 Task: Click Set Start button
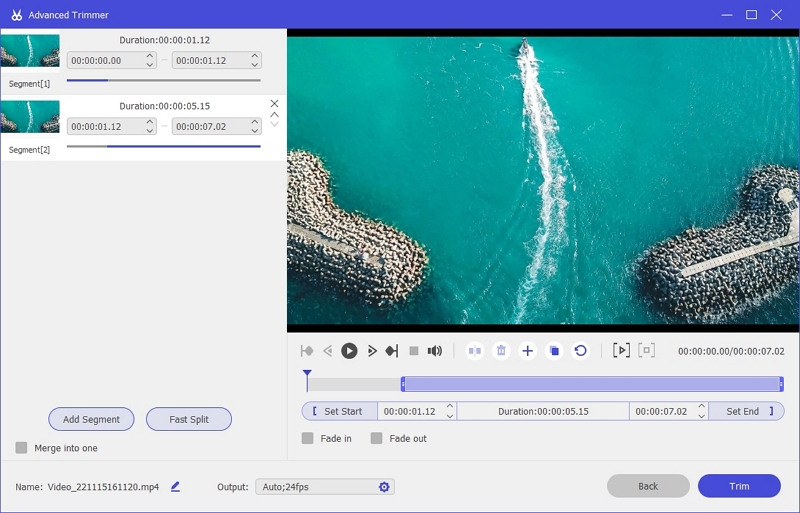(340, 411)
